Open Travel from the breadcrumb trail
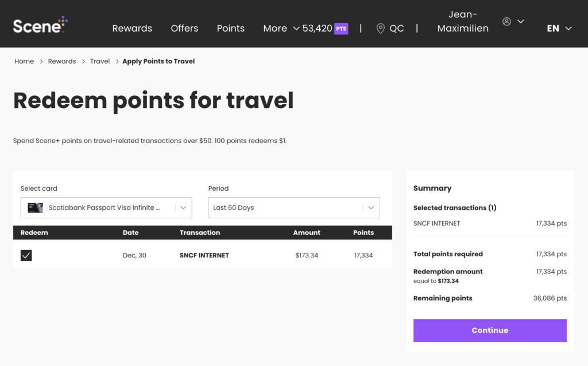The image size is (588, 366). coord(100,61)
